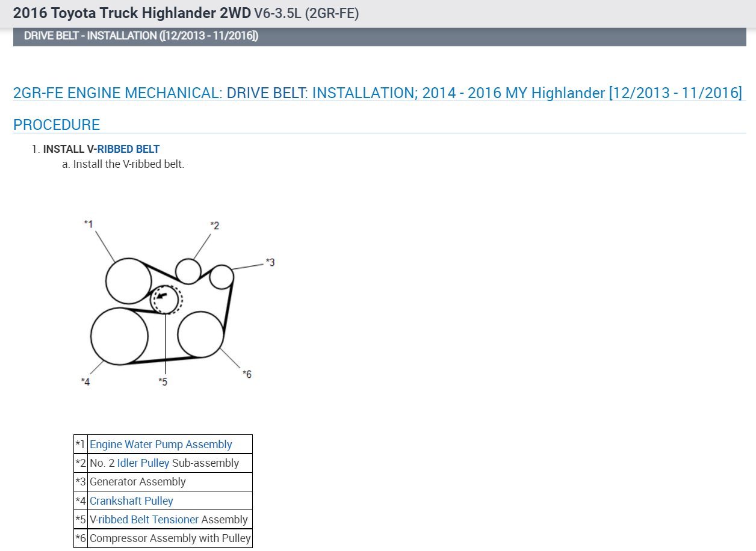This screenshot has height=551, width=756.
Task: Click the '2GR-FE ENGINE MECHANICAL: DRIVE BELT' title heading
Action: point(377,93)
